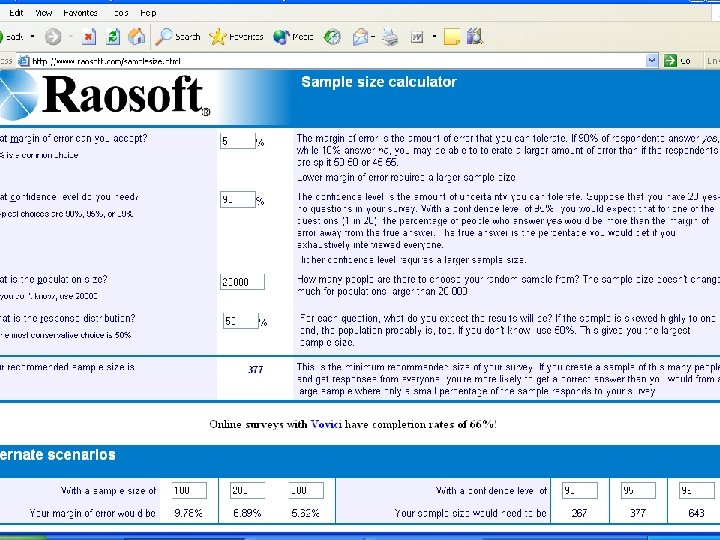
Task: Print the page using the printer icon
Action: [x=390, y=37]
